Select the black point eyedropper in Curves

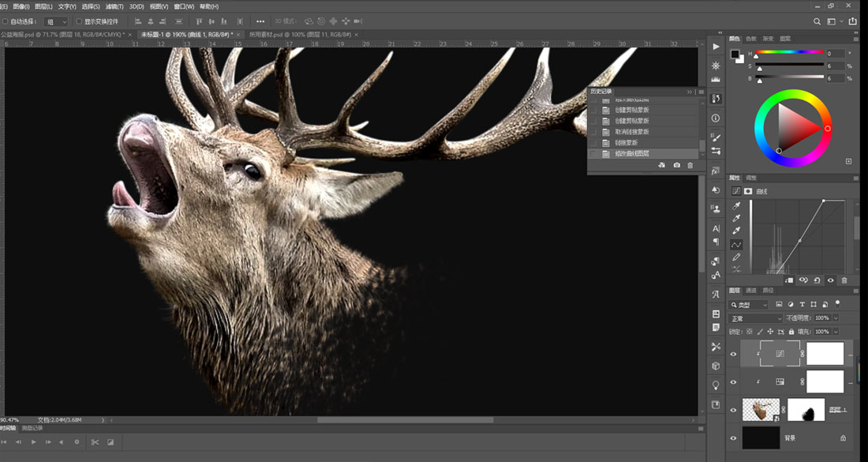coord(736,205)
